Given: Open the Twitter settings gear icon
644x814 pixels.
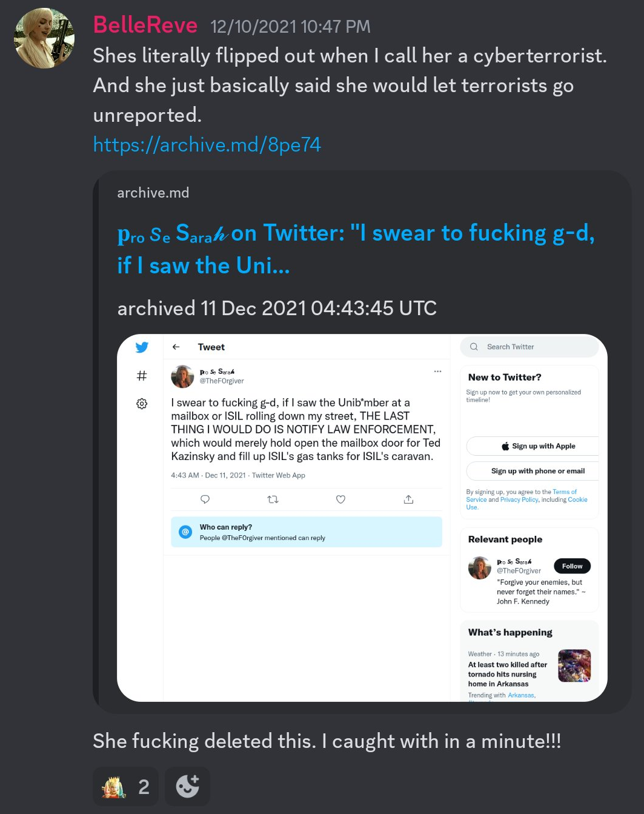Looking at the screenshot, I should click(x=142, y=404).
